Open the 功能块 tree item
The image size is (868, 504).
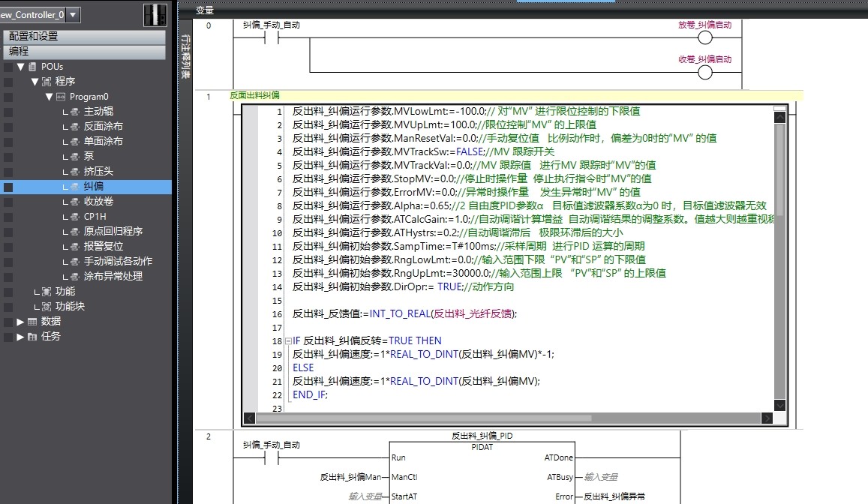(70, 306)
